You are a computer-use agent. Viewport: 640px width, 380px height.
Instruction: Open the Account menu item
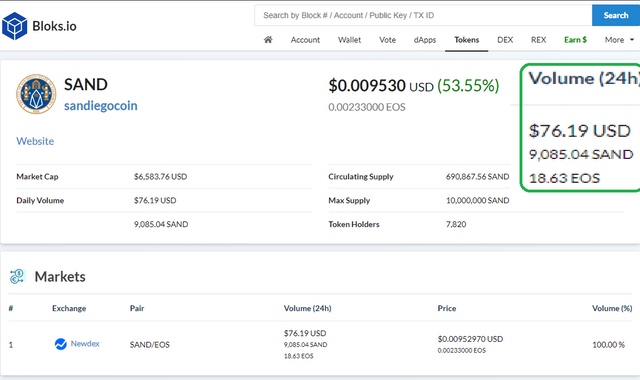[x=305, y=40]
